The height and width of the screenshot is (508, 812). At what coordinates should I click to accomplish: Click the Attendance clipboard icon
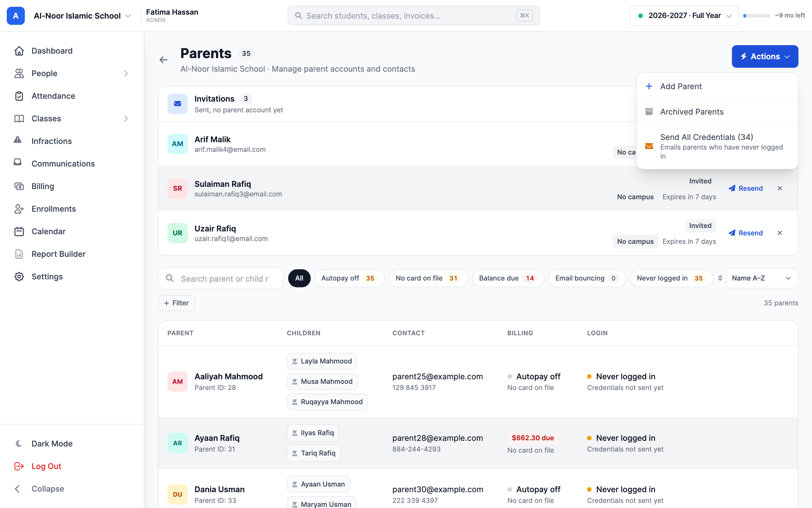point(19,96)
